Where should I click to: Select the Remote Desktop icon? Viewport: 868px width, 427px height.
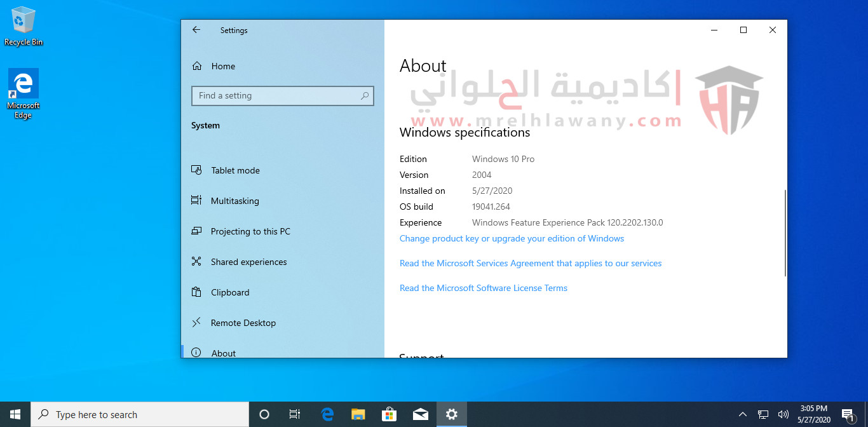pos(197,323)
